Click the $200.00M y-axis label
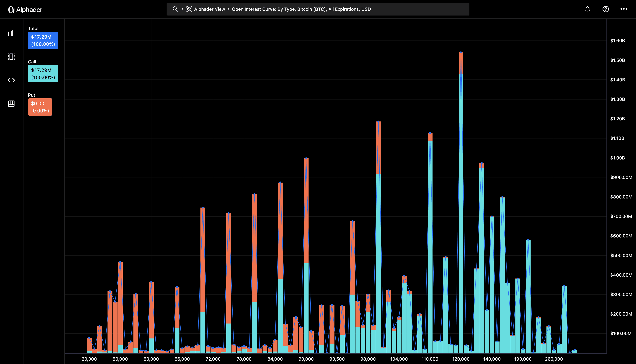Screen dimensions: 636x364 pyautogui.click(x=621, y=314)
